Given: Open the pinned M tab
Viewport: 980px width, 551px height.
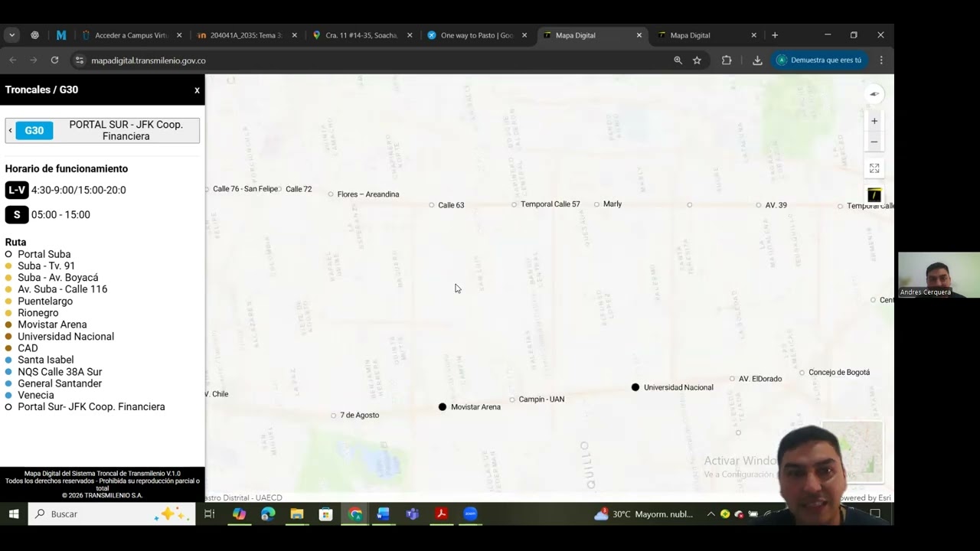Looking at the screenshot, I should [x=61, y=35].
